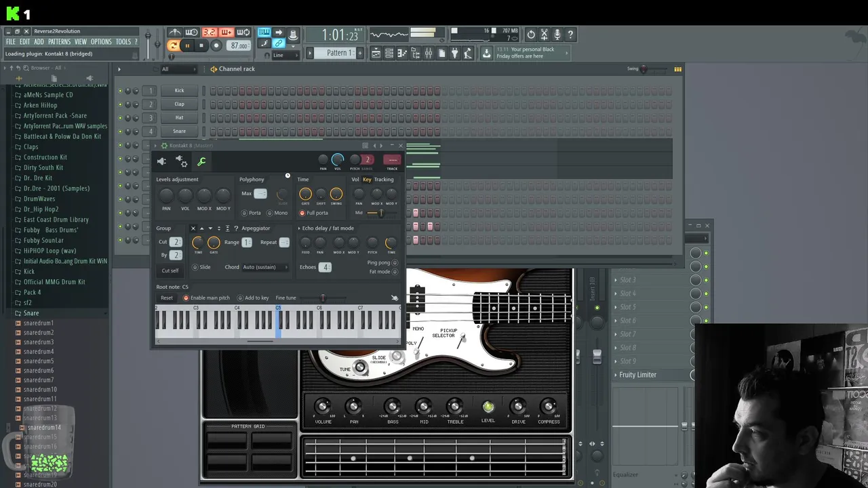
Task: Adjust the Swing knob in Channel rack
Action: pyautogui.click(x=644, y=69)
